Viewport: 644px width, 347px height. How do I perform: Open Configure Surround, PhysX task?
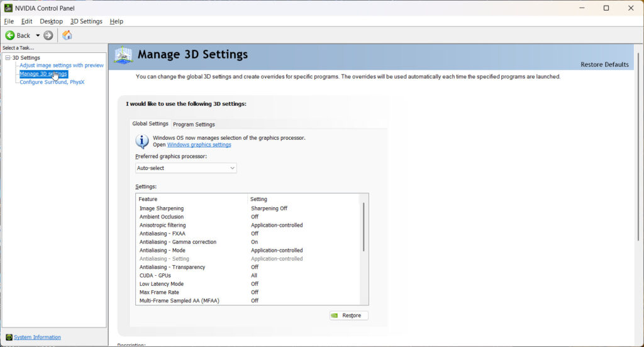[52, 82]
